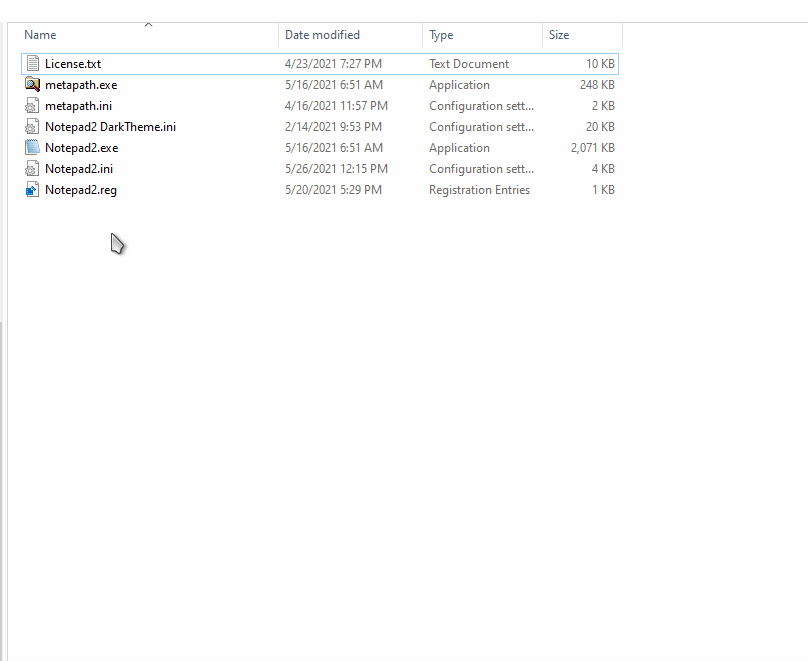The width and height of the screenshot is (808, 661).
Task: Click the 20 KB size value
Action: [x=600, y=127]
